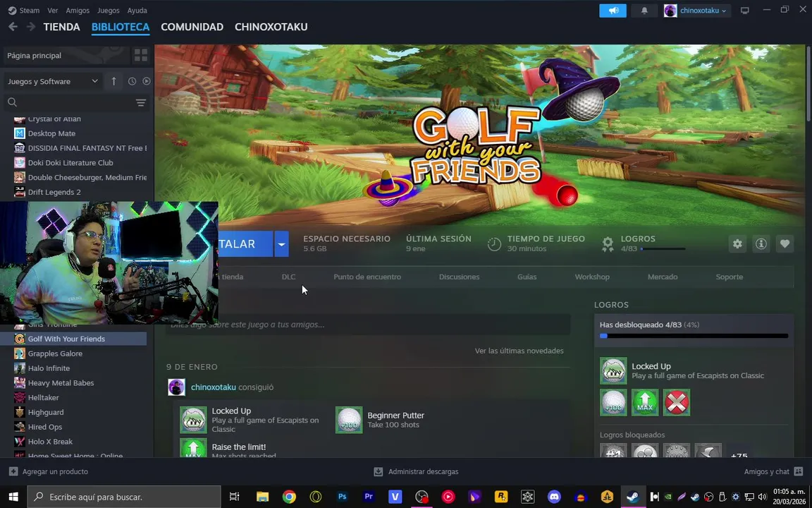
Task: Open the Juegos menu
Action: [109, 11]
